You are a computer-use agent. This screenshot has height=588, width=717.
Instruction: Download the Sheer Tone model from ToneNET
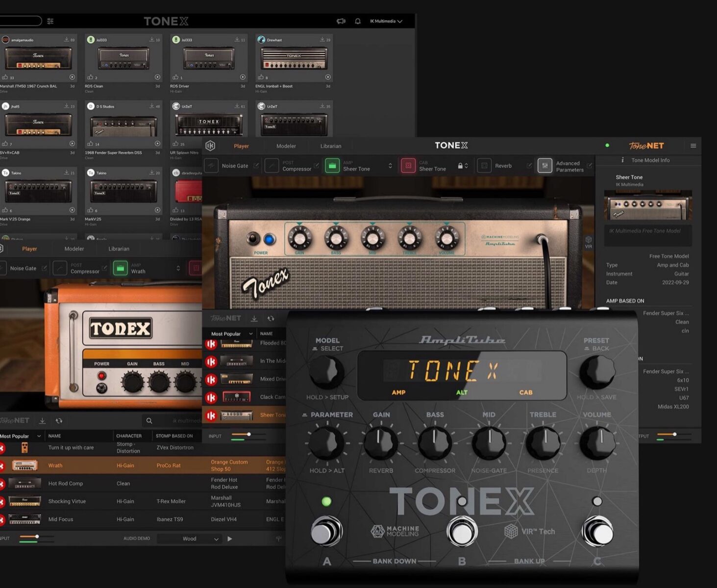(x=254, y=318)
